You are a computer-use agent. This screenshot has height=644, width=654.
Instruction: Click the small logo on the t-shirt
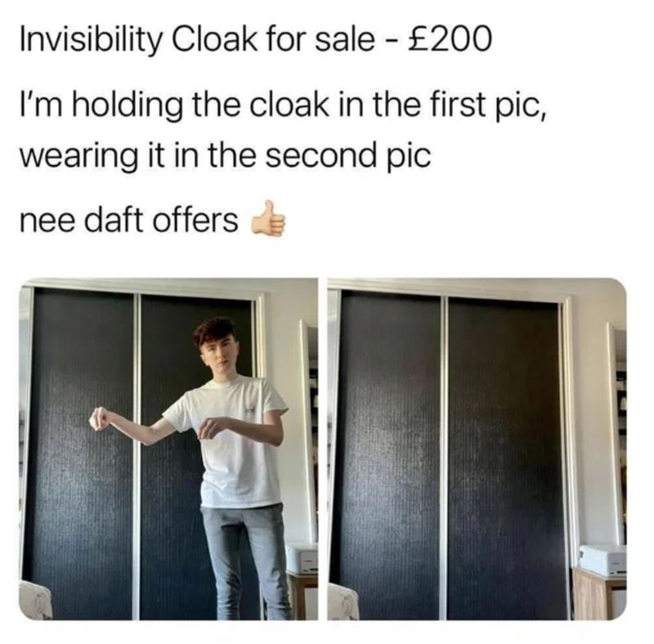click(x=252, y=410)
